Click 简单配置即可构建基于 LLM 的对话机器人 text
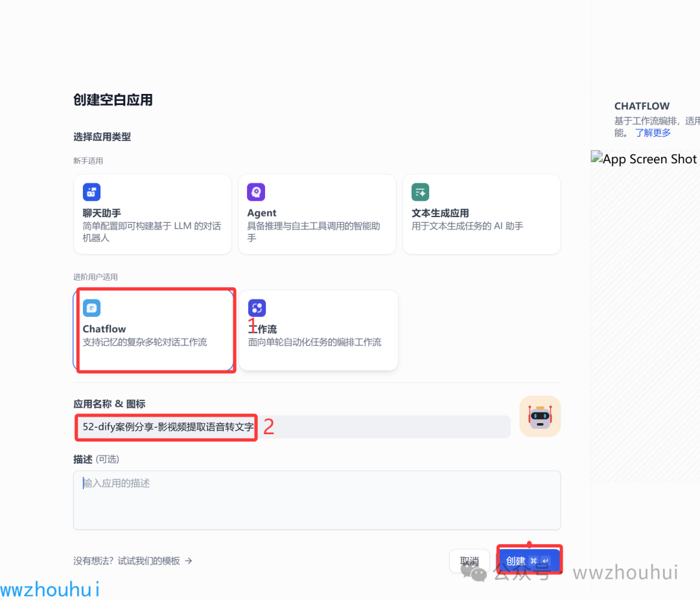 click(x=152, y=232)
